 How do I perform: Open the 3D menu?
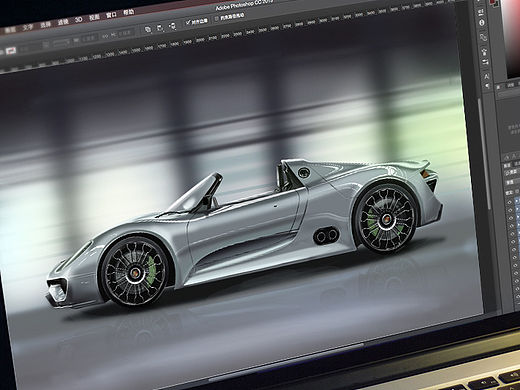tap(79, 20)
